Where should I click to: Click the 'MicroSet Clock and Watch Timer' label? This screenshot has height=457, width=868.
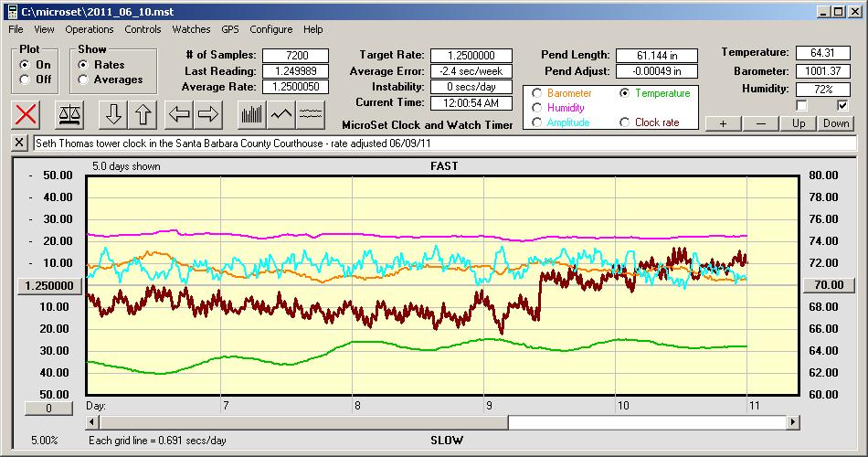(x=428, y=125)
